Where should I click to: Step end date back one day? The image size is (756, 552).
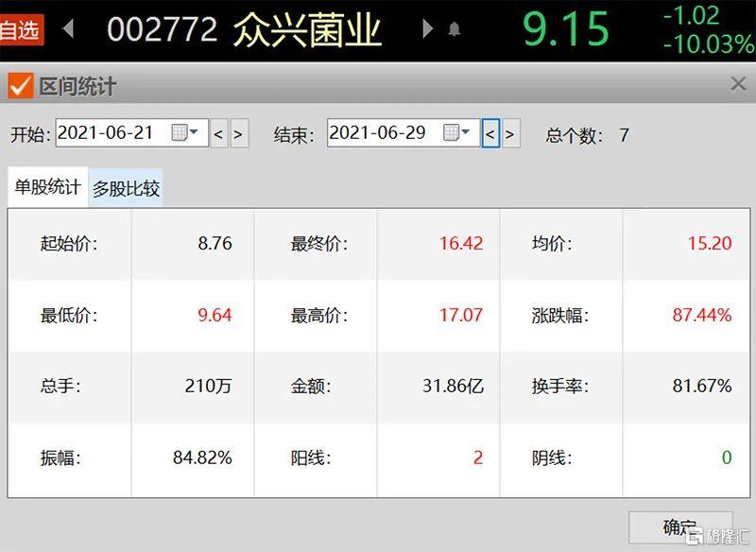[x=490, y=133]
